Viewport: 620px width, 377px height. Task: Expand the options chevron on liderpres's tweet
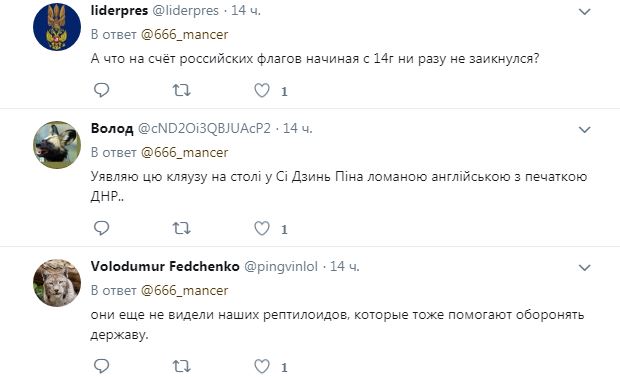point(584,12)
